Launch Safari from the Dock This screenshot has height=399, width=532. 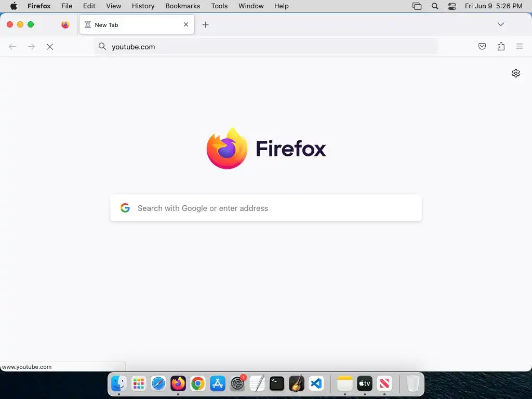(x=158, y=384)
